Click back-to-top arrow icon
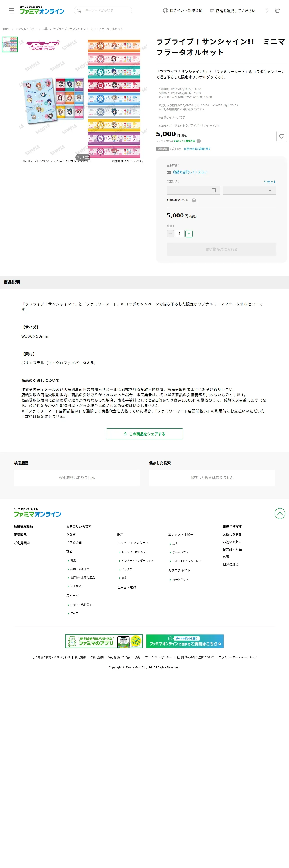The width and height of the screenshot is (289, 868). [x=280, y=513]
